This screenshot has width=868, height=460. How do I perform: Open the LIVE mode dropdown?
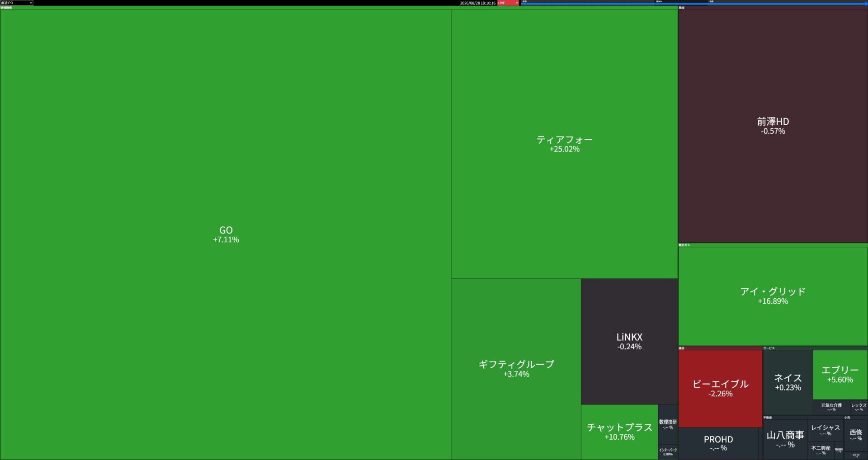(508, 3)
